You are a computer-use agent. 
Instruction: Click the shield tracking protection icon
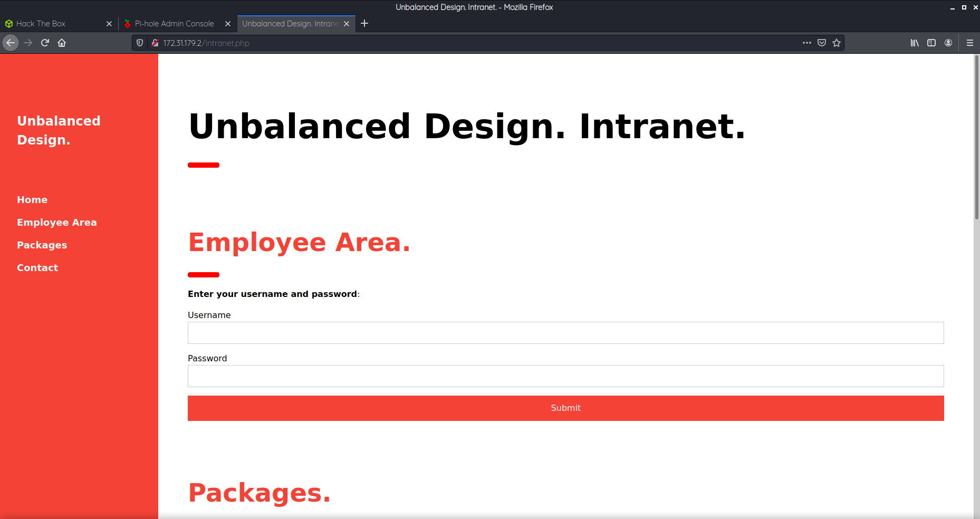(139, 43)
